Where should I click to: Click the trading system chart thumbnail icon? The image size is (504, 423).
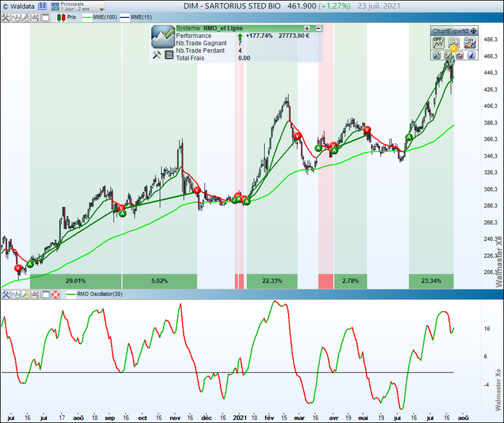pos(163,37)
